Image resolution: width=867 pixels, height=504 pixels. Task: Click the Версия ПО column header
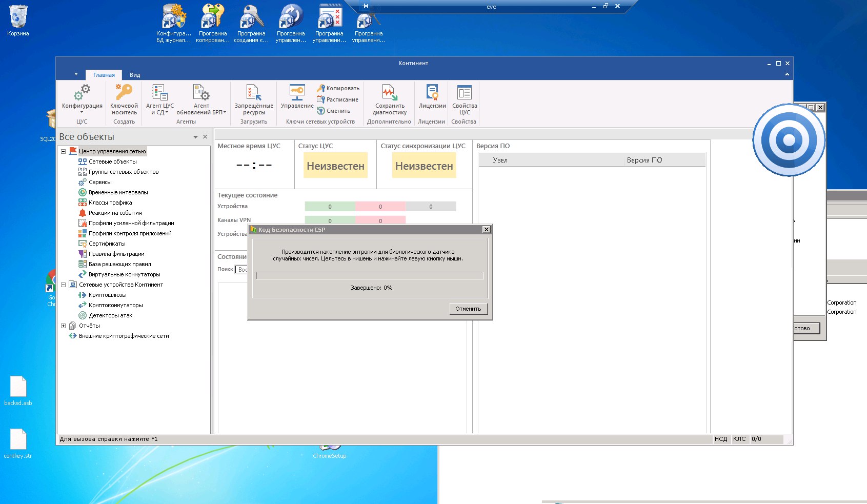pyautogui.click(x=665, y=160)
